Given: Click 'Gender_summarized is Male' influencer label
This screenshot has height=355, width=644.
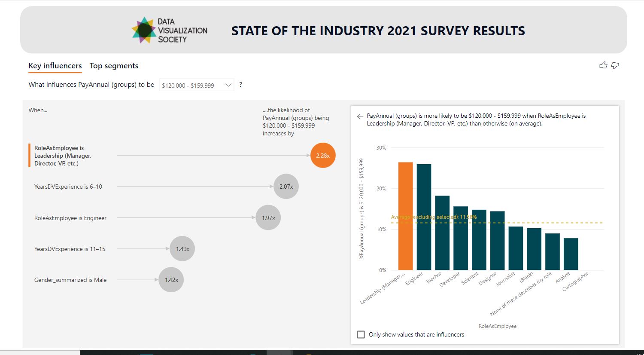Looking at the screenshot, I should pos(70,280).
